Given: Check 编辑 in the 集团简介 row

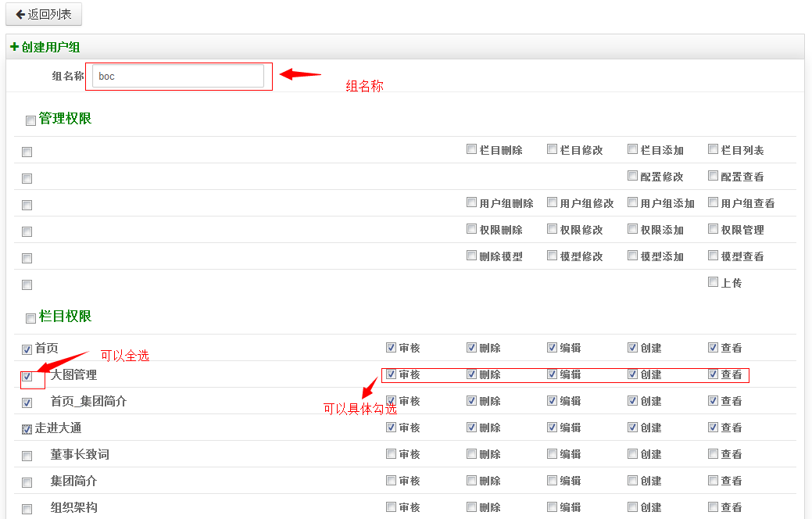Looking at the screenshot, I should 552,480.
